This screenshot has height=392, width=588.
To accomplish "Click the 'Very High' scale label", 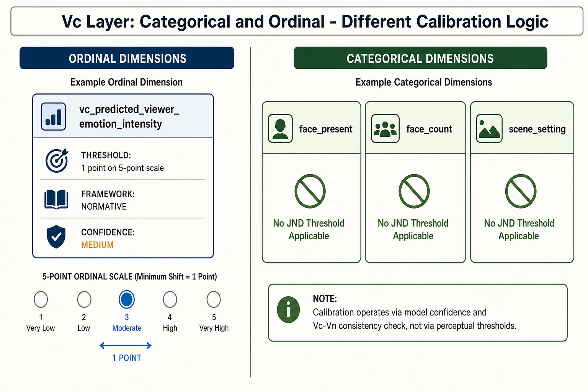I will point(214,328).
